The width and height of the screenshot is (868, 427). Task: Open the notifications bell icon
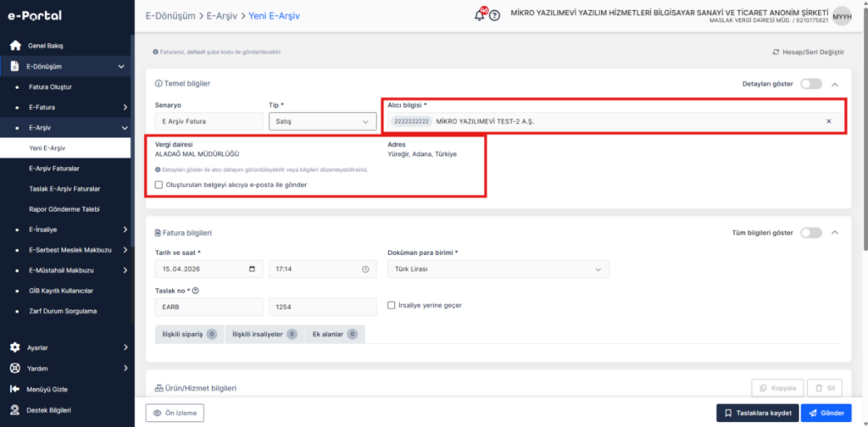(x=480, y=15)
